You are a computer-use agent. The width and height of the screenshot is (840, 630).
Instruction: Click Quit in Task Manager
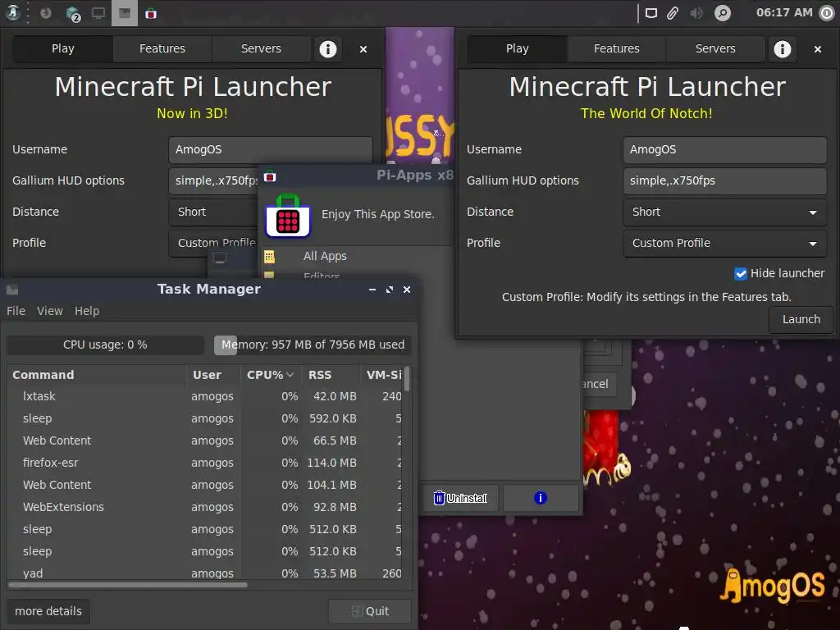tap(370, 611)
